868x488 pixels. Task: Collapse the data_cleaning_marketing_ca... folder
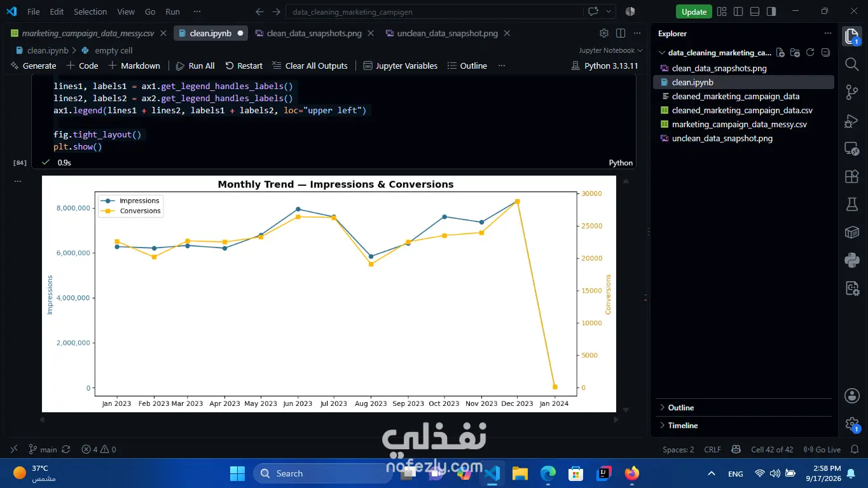pyautogui.click(x=714, y=53)
